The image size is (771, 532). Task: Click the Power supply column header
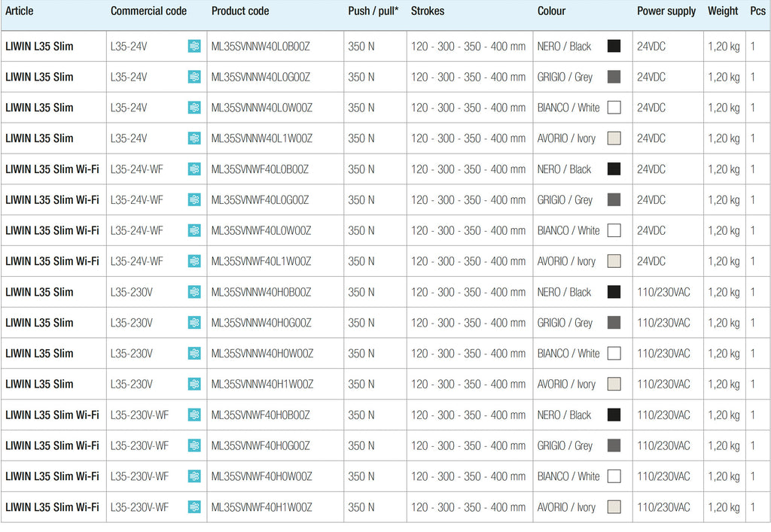coord(666,11)
